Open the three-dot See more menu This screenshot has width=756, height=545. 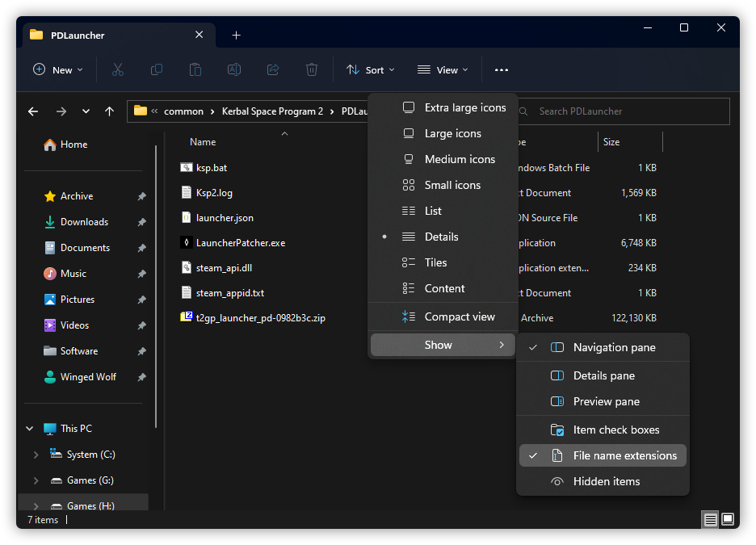(502, 70)
